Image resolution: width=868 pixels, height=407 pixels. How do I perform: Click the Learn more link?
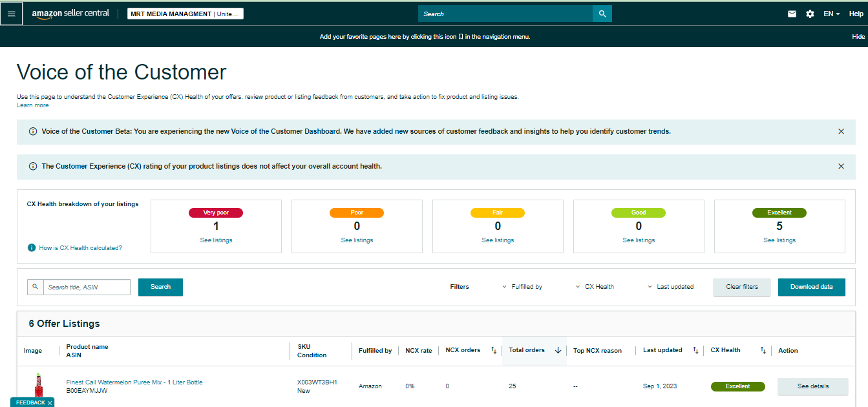tap(32, 105)
